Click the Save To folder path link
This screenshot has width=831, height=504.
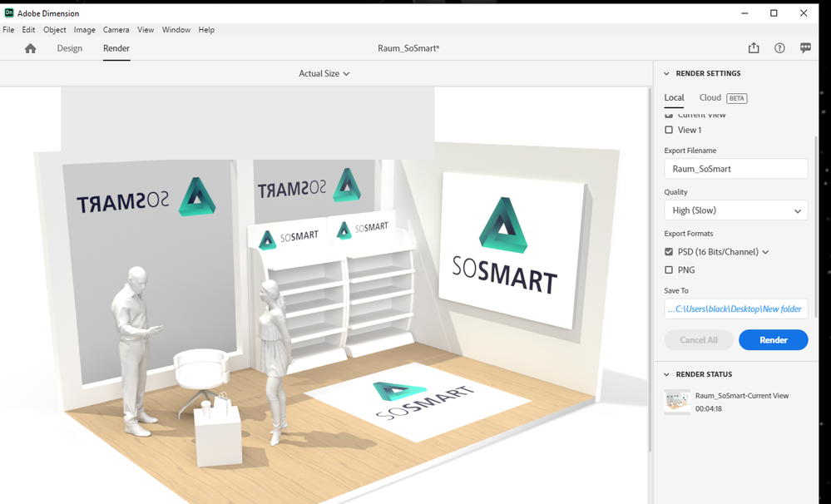pyautogui.click(x=735, y=309)
